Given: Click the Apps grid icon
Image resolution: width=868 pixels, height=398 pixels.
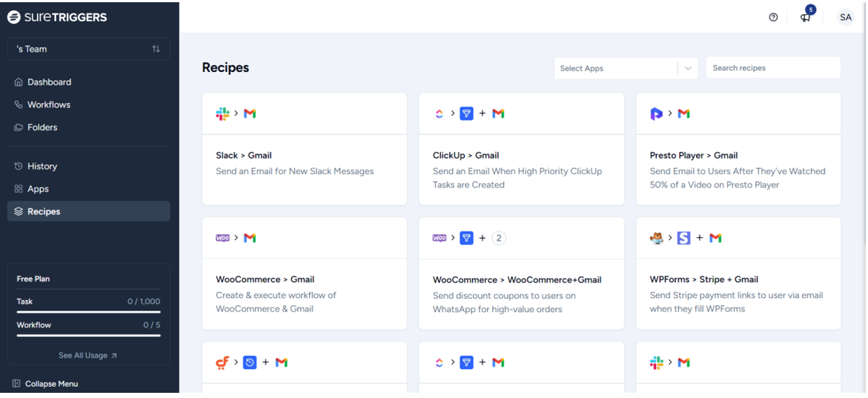Looking at the screenshot, I should click(x=19, y=189).
